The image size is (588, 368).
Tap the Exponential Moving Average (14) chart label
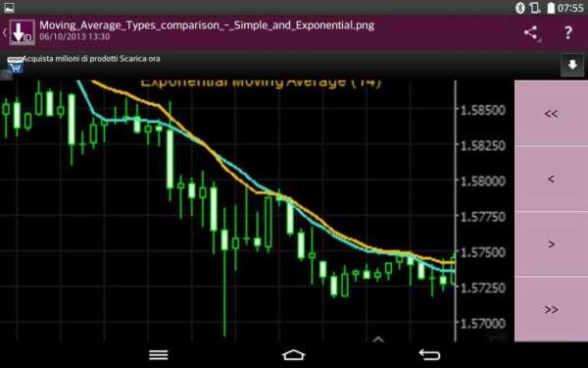pyautogui.click(x=261, y=83)
